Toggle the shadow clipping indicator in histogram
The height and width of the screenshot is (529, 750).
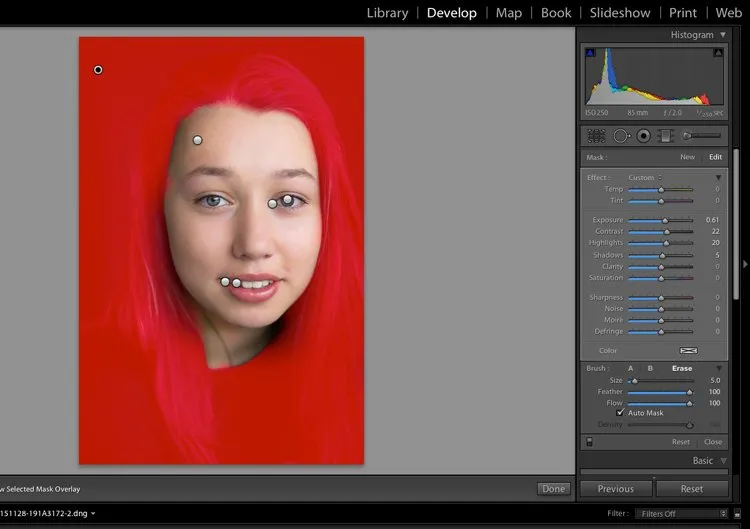click(590, 54)
